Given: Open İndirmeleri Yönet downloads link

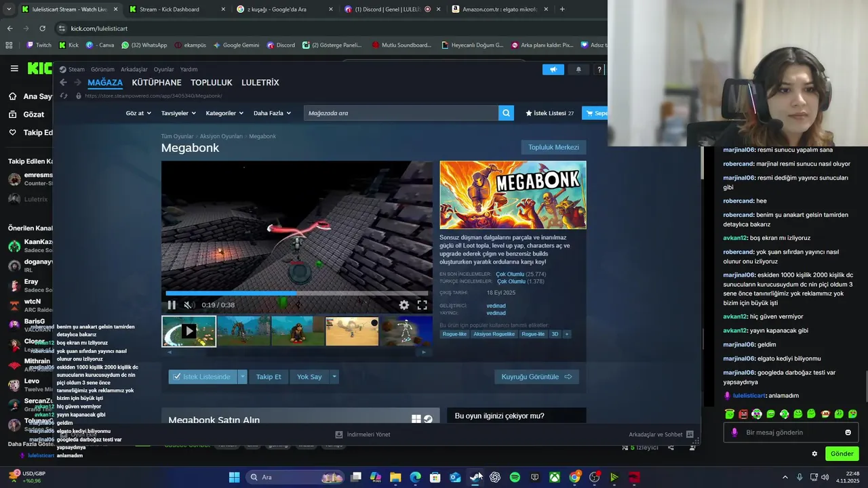Looking at the screenshot, I should point(363,434).
